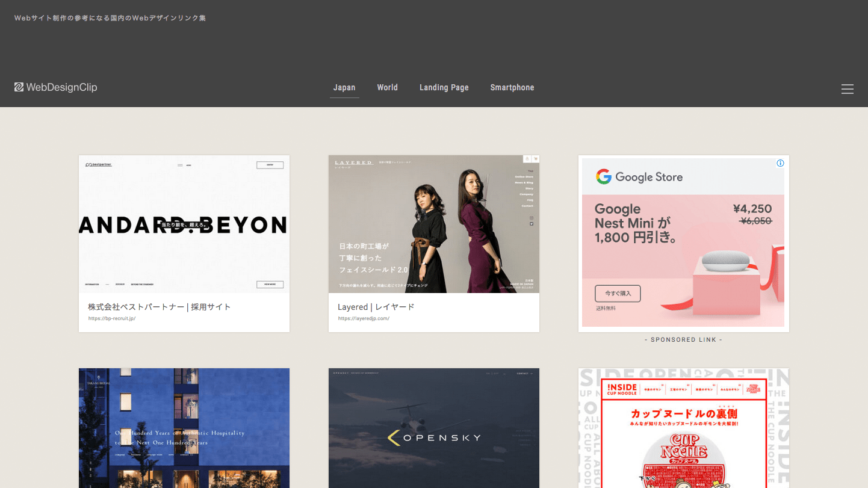Screen dimensions: 868x488
Task: Open the OPENSKY site thumbnail
Action: tap(434, 428)
